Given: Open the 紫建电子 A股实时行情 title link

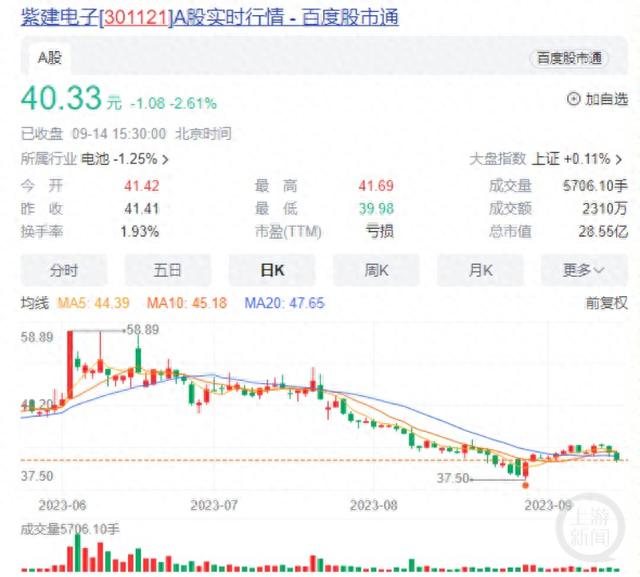Looking at the screenshot, I should coord(209,18).
